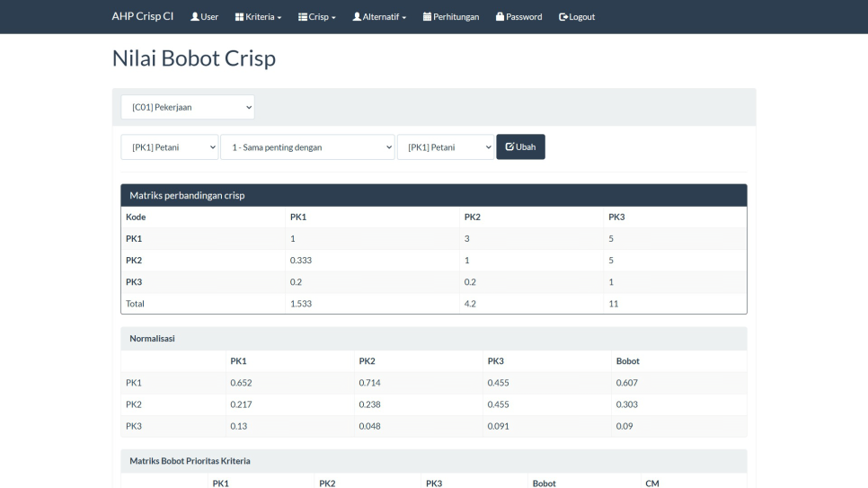Expand the Crisp menu caret
This screenshot has height=488, width=868.
[333, 18]
